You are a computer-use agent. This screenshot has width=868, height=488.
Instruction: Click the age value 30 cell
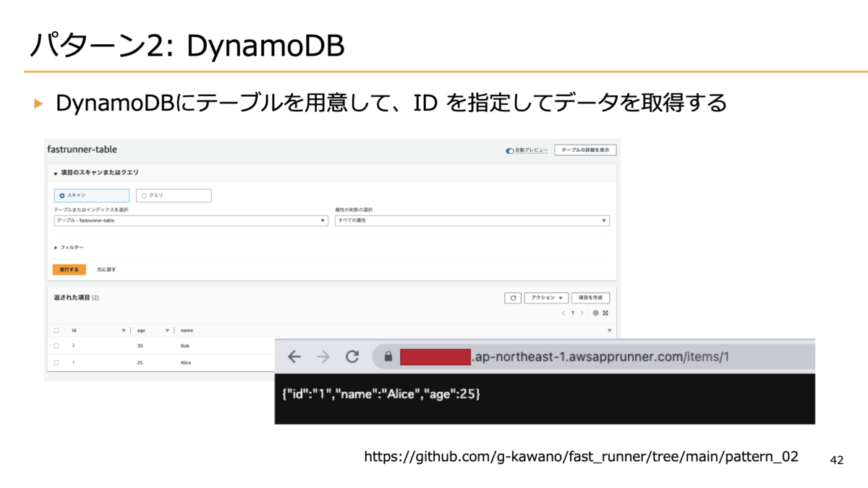pyautogui.click(x=140, y=346)
